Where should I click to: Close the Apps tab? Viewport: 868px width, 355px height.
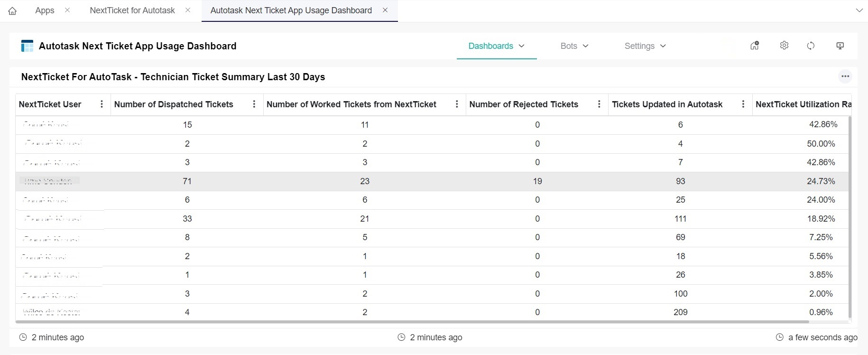[x=67, y=10]
